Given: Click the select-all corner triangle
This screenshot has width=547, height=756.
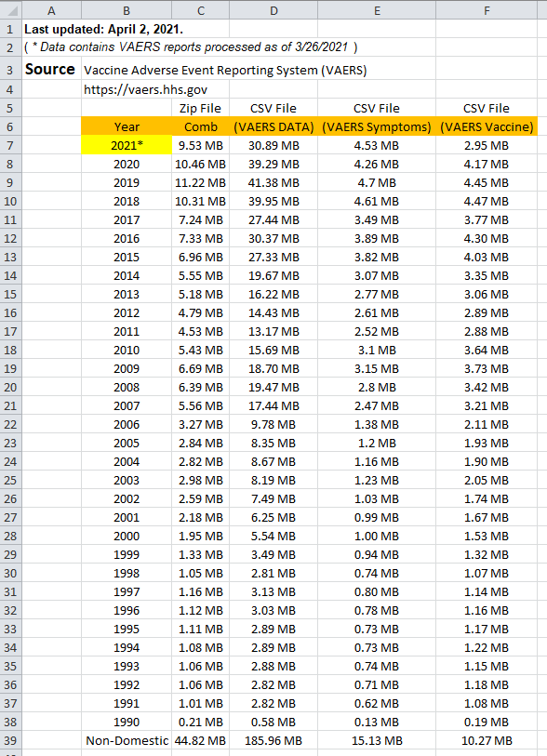Looking at the screenshot, I should 10,9.
